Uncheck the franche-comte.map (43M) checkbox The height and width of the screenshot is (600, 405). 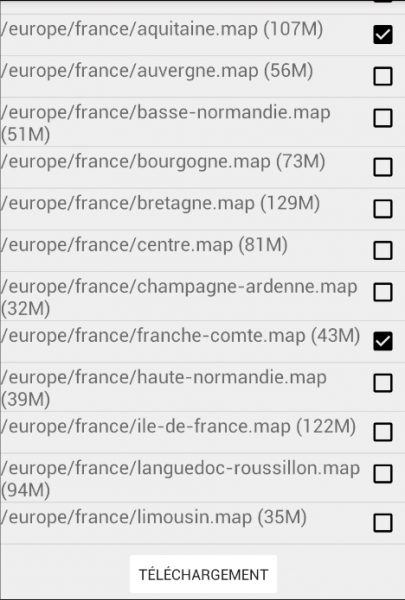coord(383,341)
